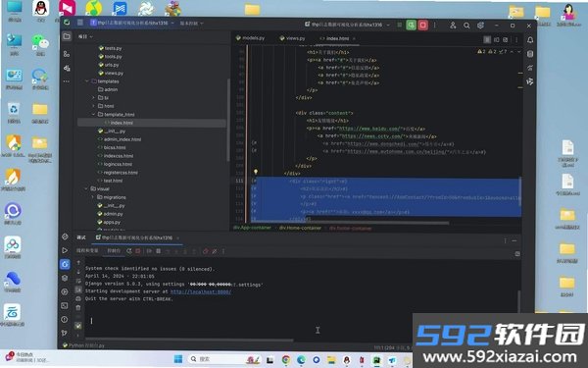Open the Git version control icon at bottom-left

(x=65, y=333)
